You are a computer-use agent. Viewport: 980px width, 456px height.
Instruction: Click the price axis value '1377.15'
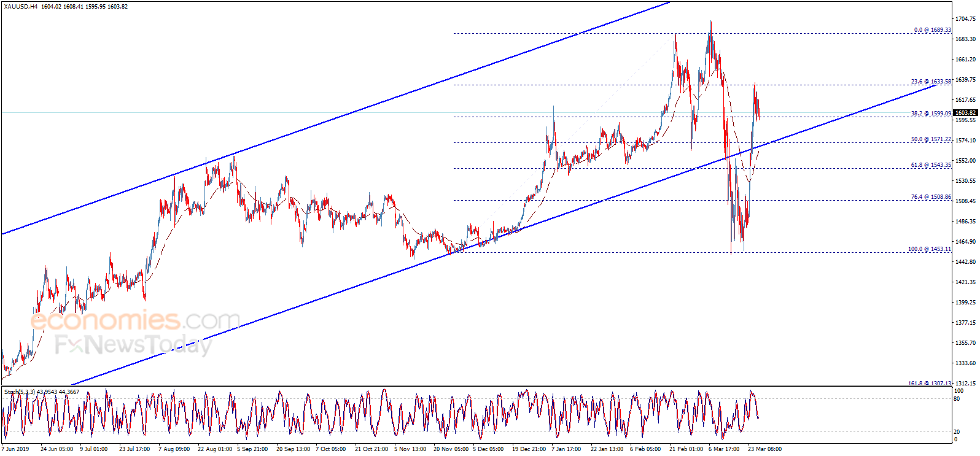point(965,323)
